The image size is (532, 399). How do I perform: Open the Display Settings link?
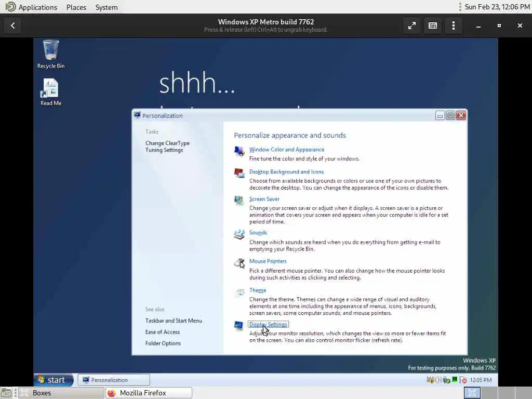pyautogui.click(x=268, y=325)
